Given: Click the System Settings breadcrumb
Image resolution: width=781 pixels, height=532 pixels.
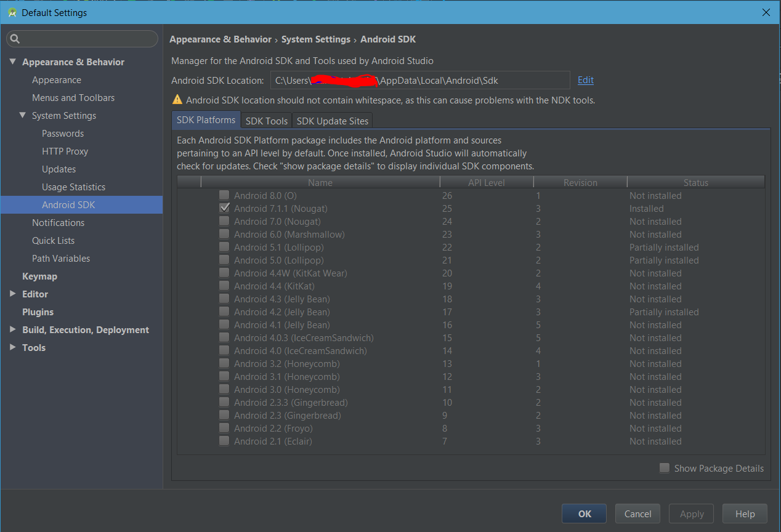Looking at the screenshot, I should 316,39.
